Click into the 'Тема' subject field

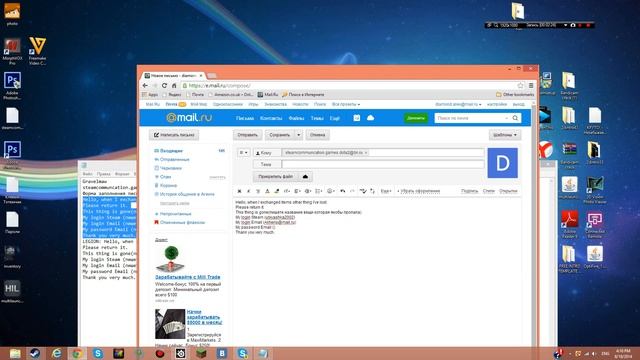[x=383, y=164]
